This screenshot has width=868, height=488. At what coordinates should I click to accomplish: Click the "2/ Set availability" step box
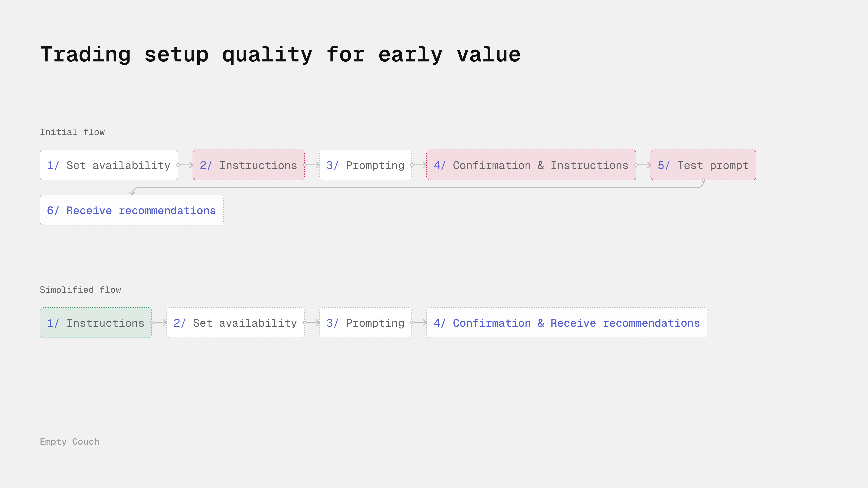pyautogui.click(x=235, y=323)
